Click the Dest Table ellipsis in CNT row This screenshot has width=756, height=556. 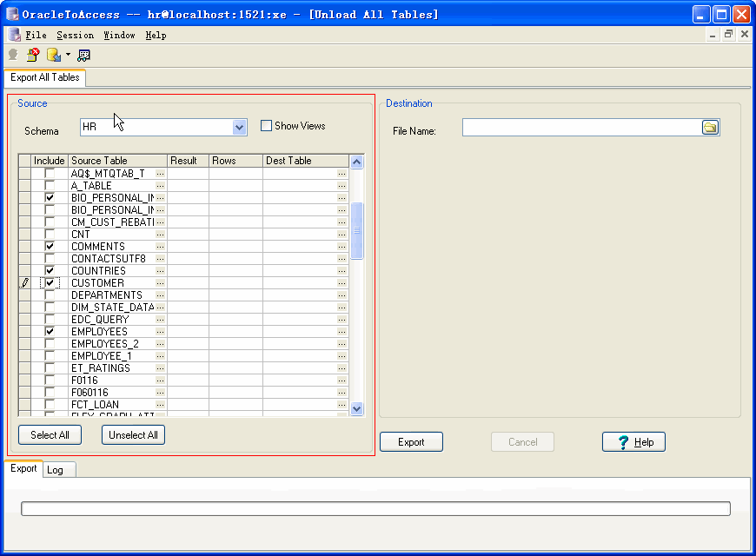coord(342,235)
